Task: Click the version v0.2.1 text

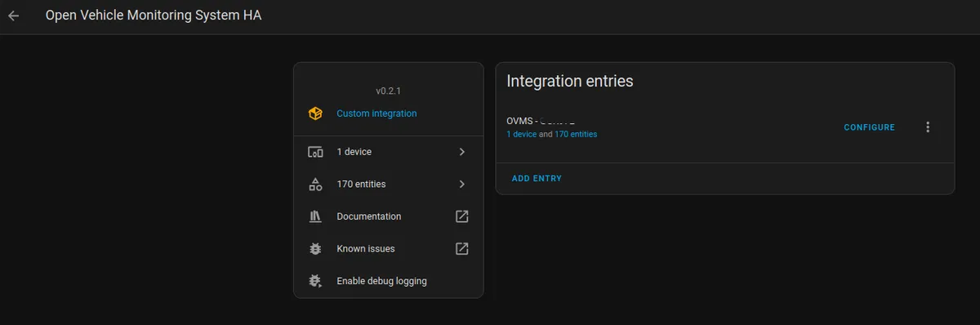Action: click(x=389, y=91)
